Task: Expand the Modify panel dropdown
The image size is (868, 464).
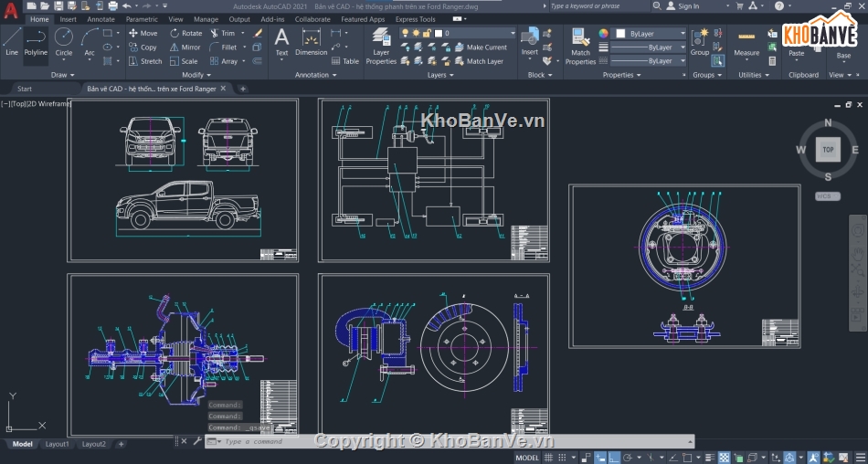Action: click(196, 75)
